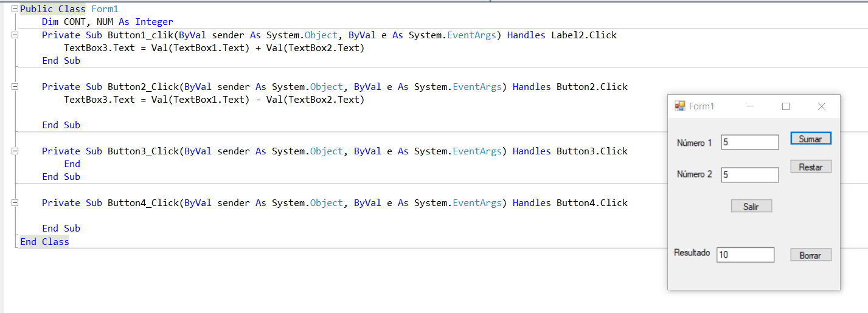Collapse the Button2_Click sub outline
The height and width of the screenshot is (313, 868).
tap(15, 88)
